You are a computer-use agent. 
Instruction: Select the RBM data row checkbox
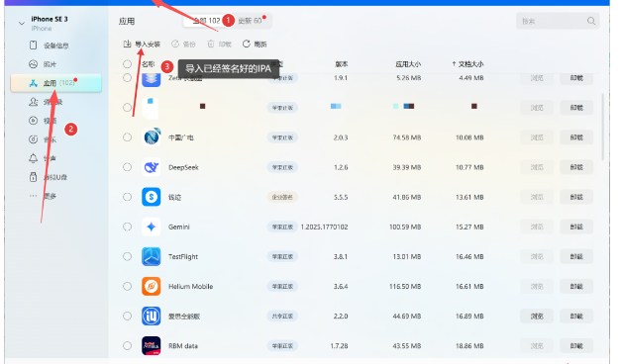click(127, 346)
